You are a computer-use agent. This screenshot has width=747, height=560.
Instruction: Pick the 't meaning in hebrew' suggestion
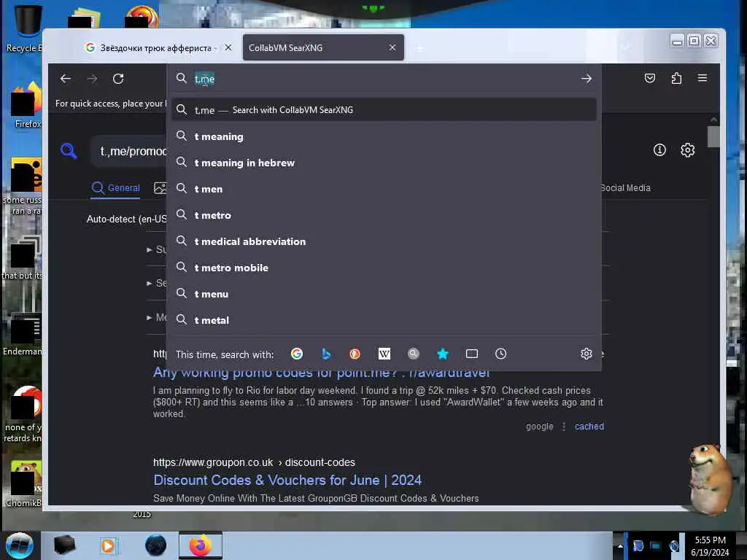coord(384,163)
